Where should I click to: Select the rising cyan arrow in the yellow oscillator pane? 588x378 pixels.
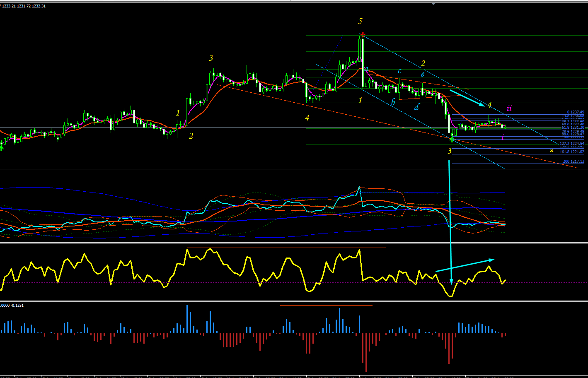[x=465, y=265]
